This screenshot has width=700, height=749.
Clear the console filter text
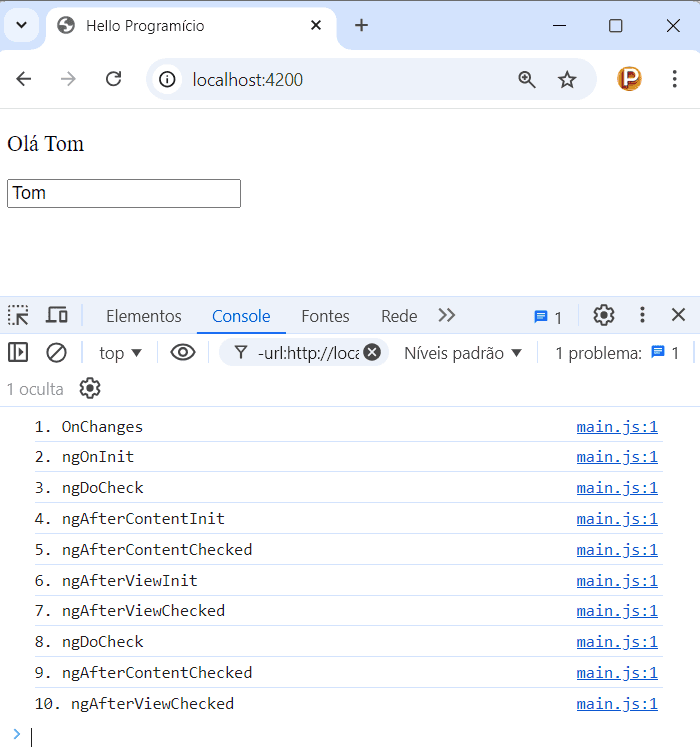372,353
